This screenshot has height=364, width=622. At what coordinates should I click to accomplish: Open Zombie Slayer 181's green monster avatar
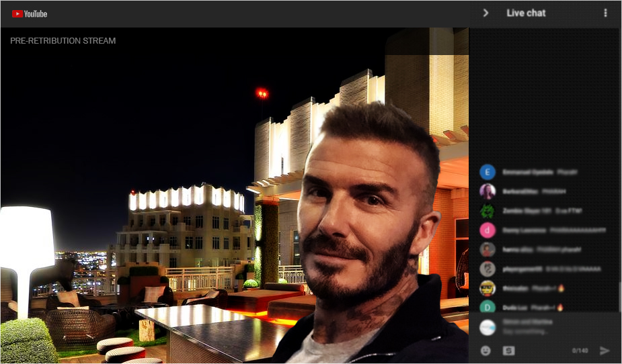tap(488, 211)
